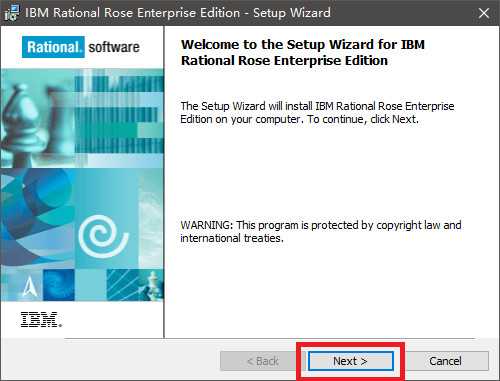Click the white spiral graphic

(x=103, y=236)
